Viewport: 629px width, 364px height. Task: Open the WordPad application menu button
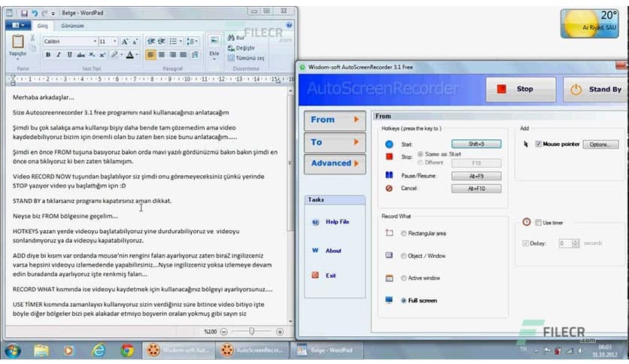pos(17,26)
